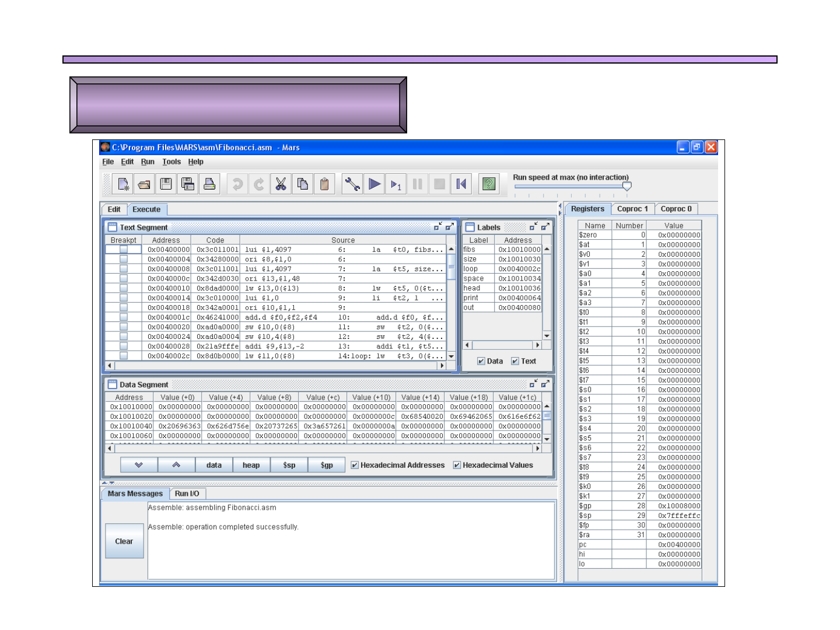The height and width of the screenshot is (630, 840).
Task: Click the Clear button for messages
Action: (x=124, y=541)
